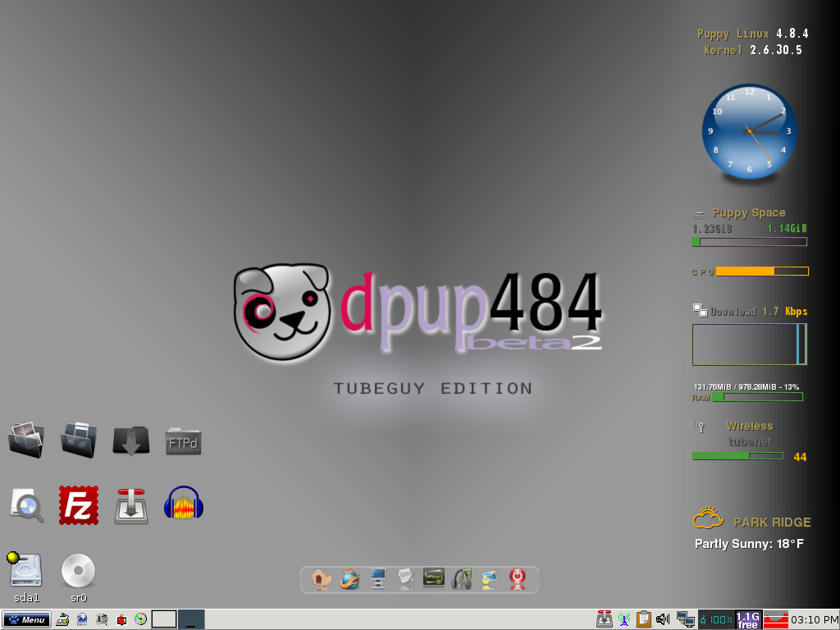Click the red taskbar launcher icon
Screen dimensions: 840x630
(x=121, y=620)
